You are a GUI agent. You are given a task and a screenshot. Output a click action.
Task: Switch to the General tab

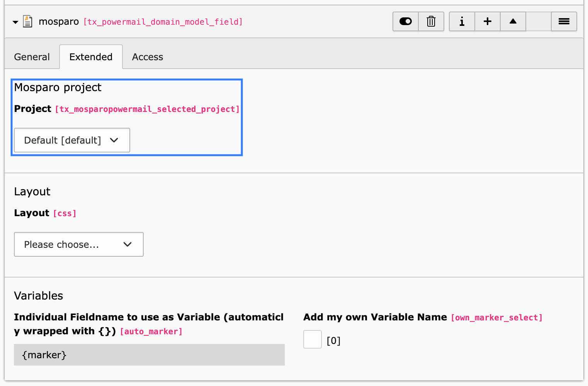[32, 57]
